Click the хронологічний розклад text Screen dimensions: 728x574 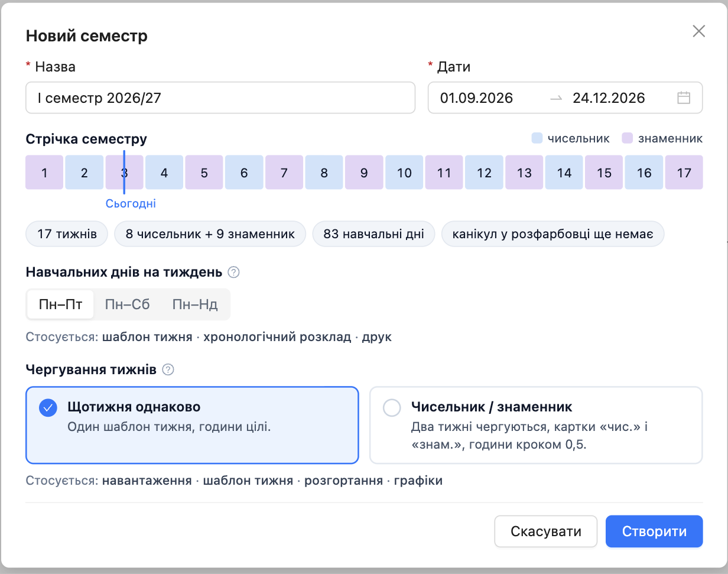click(277, 338)
